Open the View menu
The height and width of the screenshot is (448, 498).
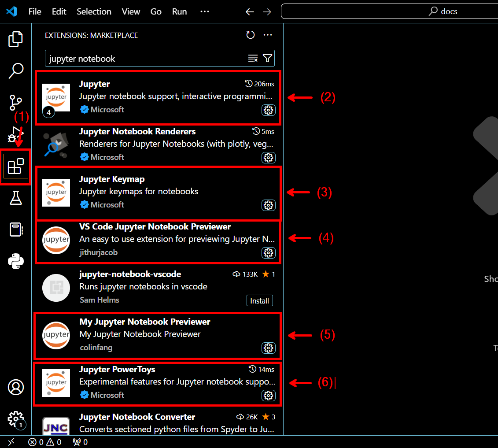point(131,11)
